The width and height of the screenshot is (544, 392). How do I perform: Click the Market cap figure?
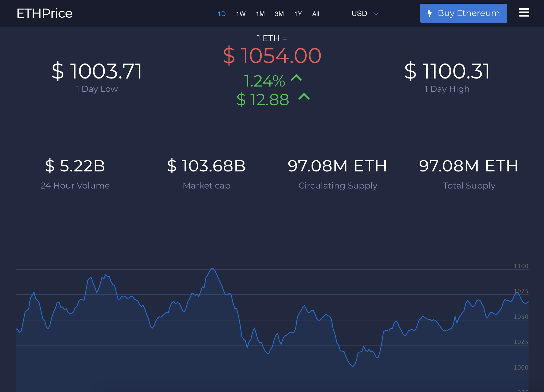point(206,166)
